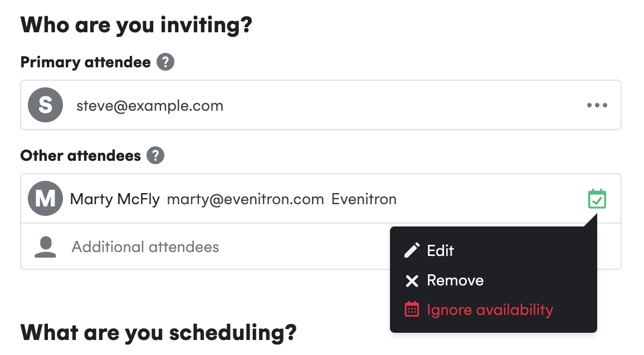This screenshot has height=355, width=644.
Task: Click the person silhouette icon for additional attendees
Action: [x=45, y=246]
